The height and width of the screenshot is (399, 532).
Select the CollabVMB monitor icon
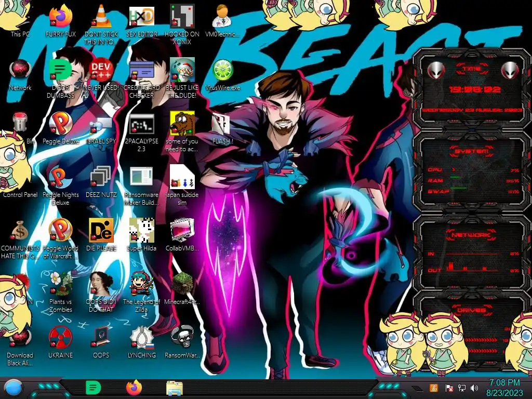click(182, 233)
